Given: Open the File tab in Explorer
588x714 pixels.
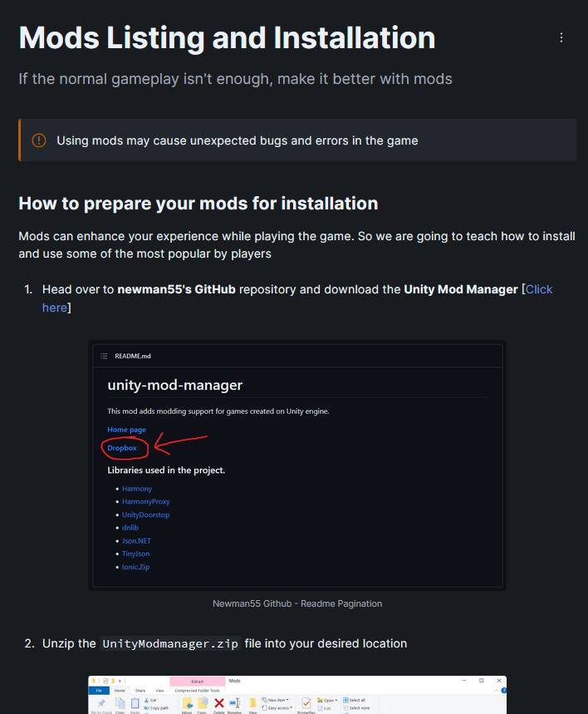Looking at the screenshot, I should pyautogui.click(x=98, y=690).
